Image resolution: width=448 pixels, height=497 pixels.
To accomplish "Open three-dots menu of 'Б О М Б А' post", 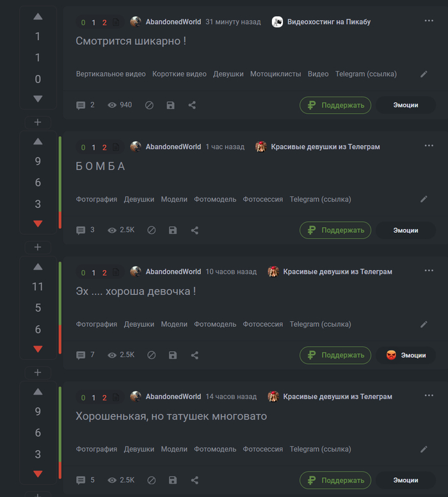I will [429, 146].
